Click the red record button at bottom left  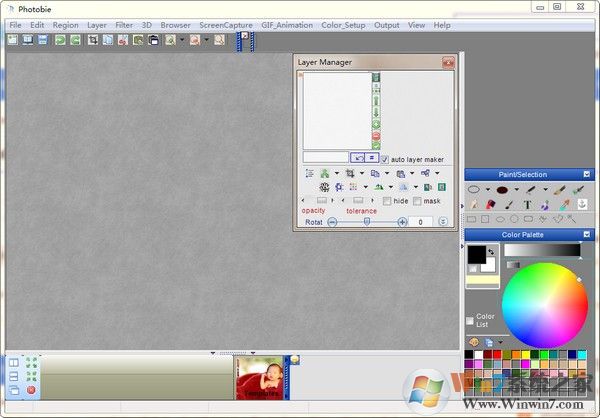point(31,390)
